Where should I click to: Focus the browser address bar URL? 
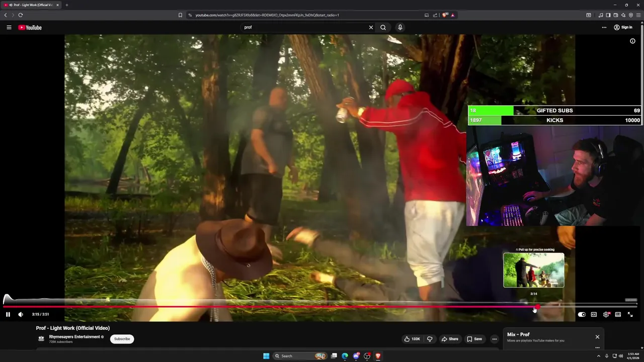(267, 15)
